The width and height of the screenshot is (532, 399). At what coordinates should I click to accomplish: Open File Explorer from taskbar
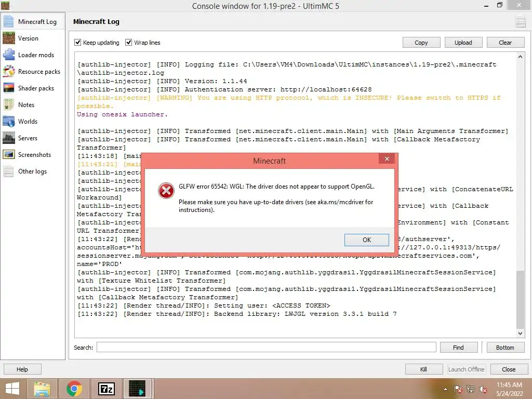pos(42,389)
